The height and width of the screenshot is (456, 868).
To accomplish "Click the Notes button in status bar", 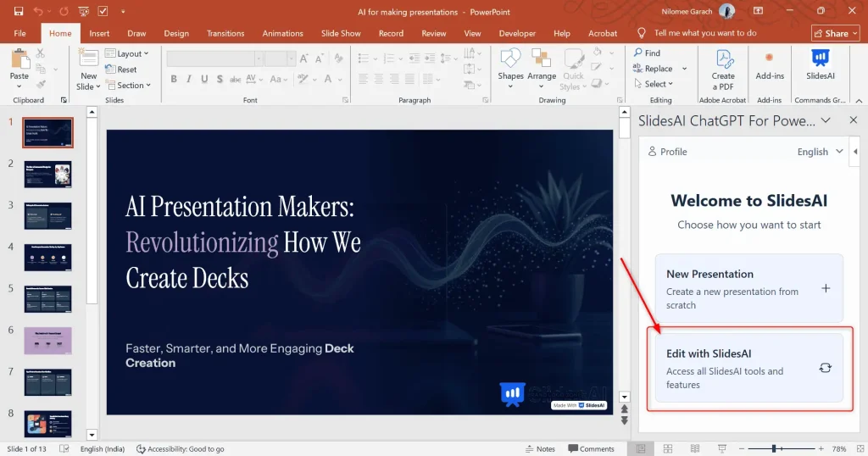I will coord(540,449).
